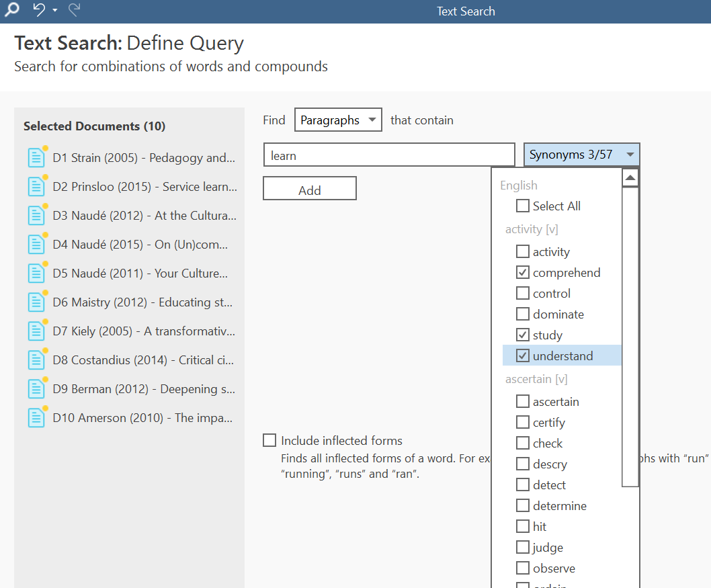Click the magnifier search icon in title bar

[11, 11]
